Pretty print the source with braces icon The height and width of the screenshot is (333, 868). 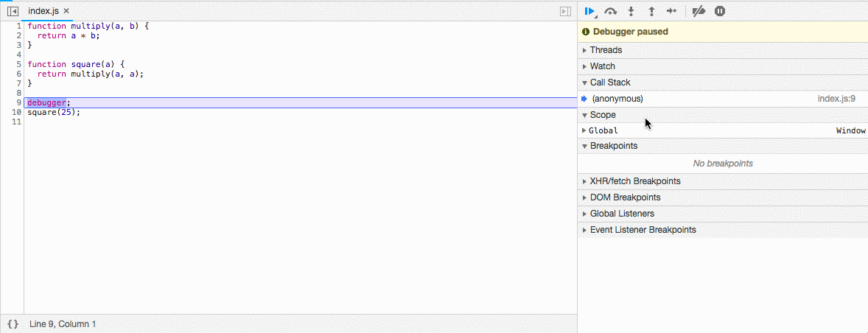[13, 324]
